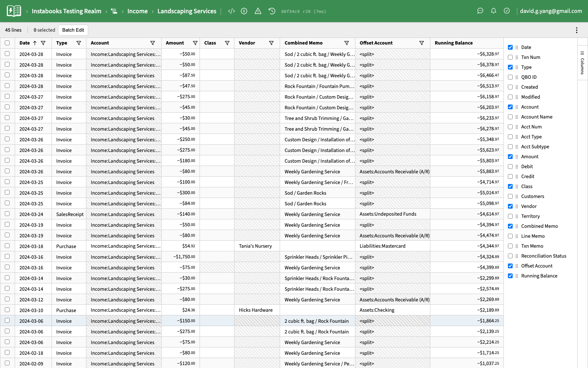Click the Liabilities:Mastercard offset account cell
The image size is (588, 368).
tap(392, 246)
